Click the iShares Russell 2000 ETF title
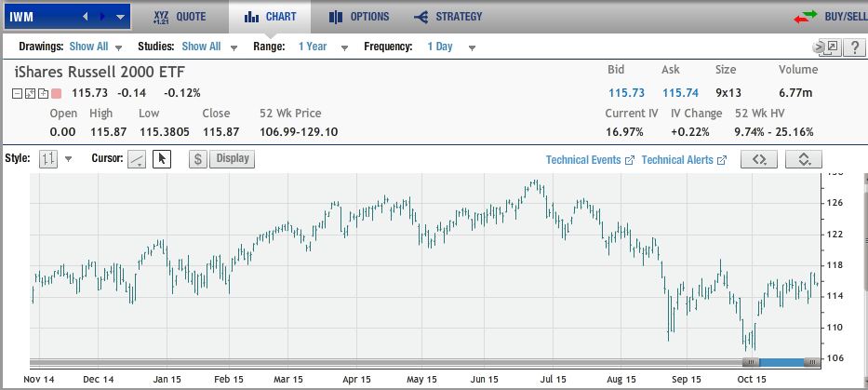The image size is (868, 390). tap(100, 72)
